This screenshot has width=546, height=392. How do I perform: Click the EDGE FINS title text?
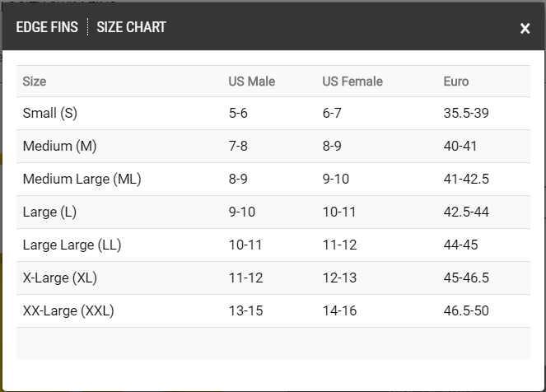[47, 27]
